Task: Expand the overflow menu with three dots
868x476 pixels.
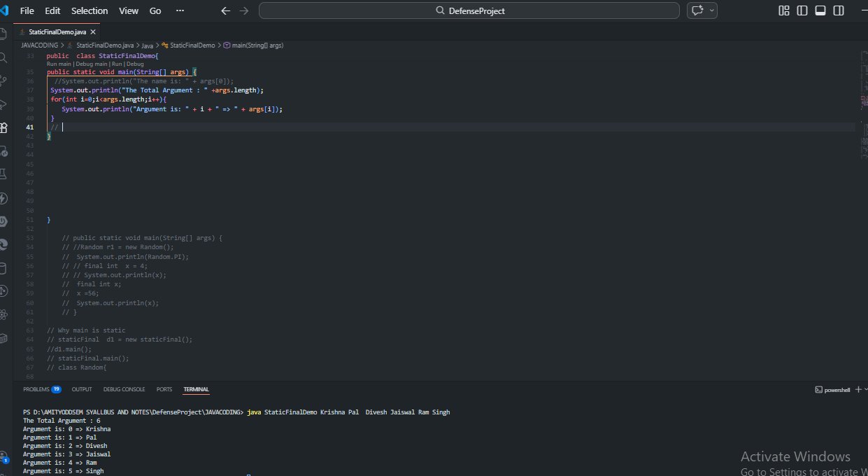Action: (180, 10)
